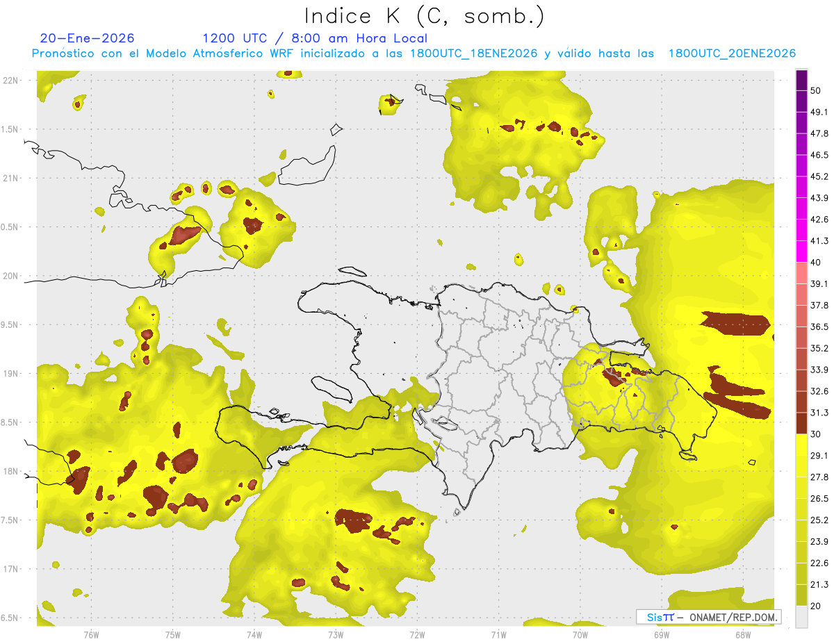Click colorbar label '47.8'
Viewport: 834px width, 644px height.
pyautogui.click(x=820, y=133)
